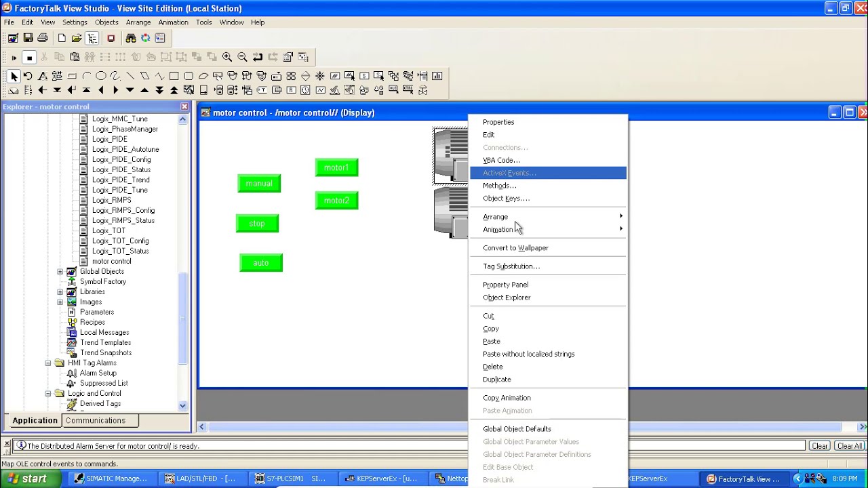
Task: Select the arrow Select tool
Action: pyautogui.click(x=14, y=76)
